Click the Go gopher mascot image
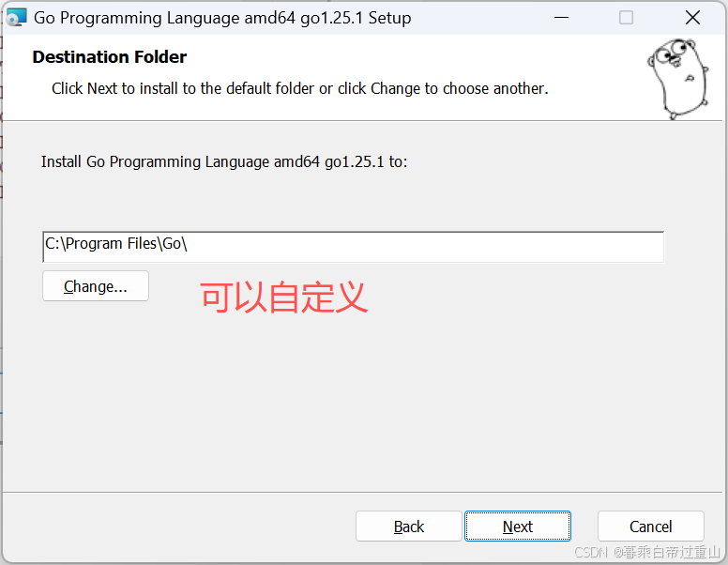The width and height of the screenshot is (728, 565). pos(678,79)
